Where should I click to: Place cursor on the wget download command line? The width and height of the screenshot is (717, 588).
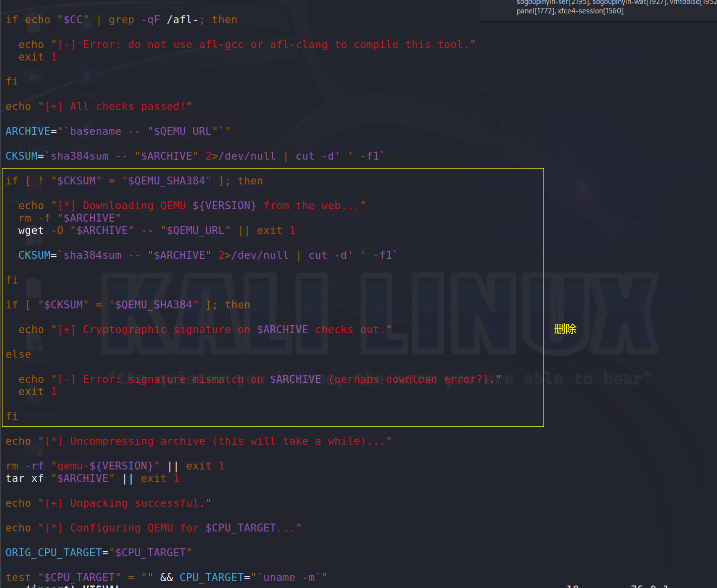(x=149, y=230)
